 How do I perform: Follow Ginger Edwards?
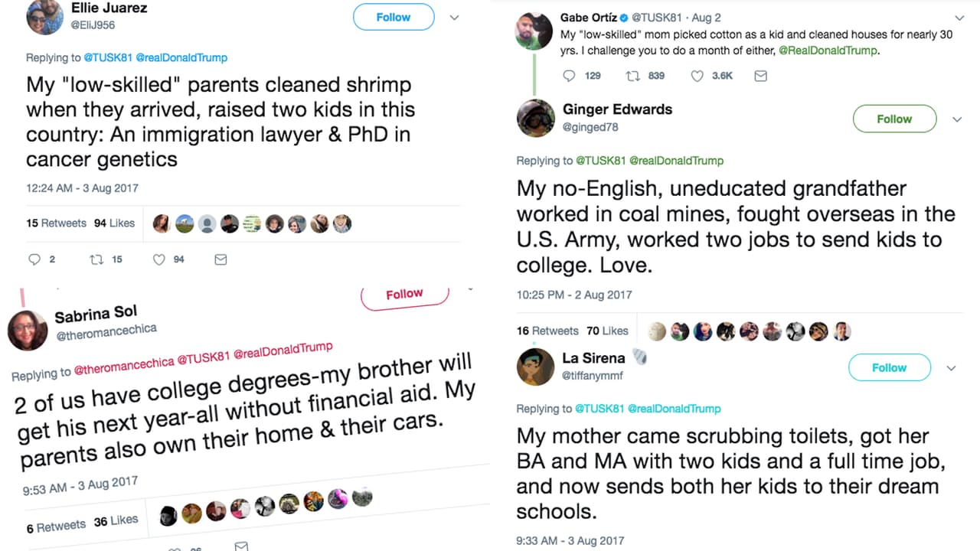pos(894,119)
